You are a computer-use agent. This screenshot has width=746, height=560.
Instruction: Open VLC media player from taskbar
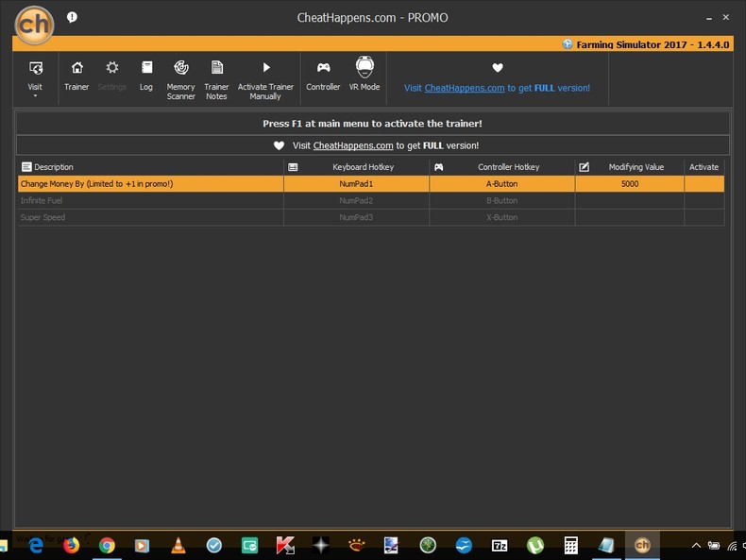(178, 545)
